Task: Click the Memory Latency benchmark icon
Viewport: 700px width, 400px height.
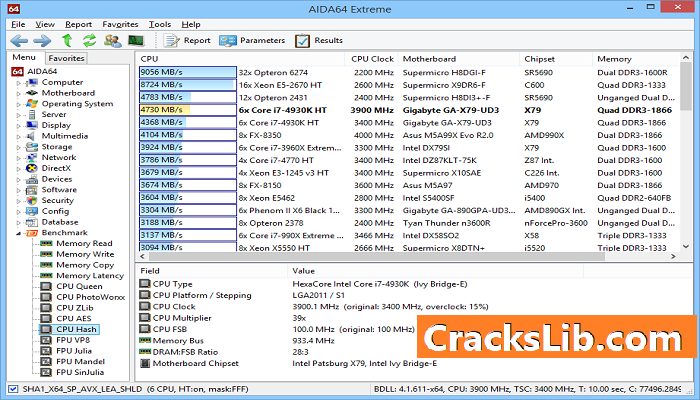Action: click(46, 275)
